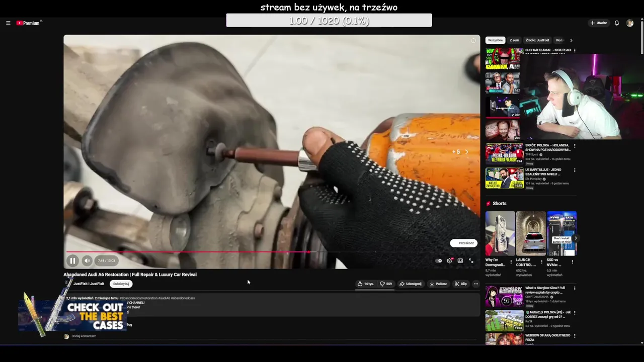
Task: Open UE KAPITULUJE video thumbnail
Action: 504,178
